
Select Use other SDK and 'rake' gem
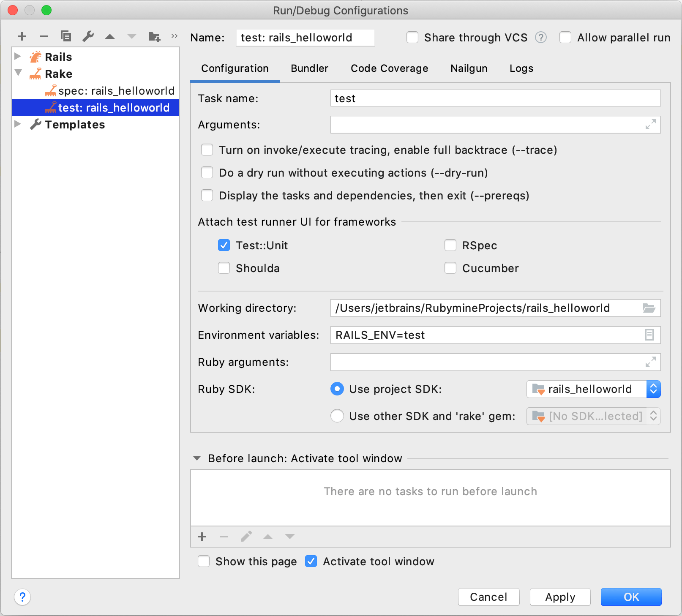pyautogui.click(x=337, y=416)
